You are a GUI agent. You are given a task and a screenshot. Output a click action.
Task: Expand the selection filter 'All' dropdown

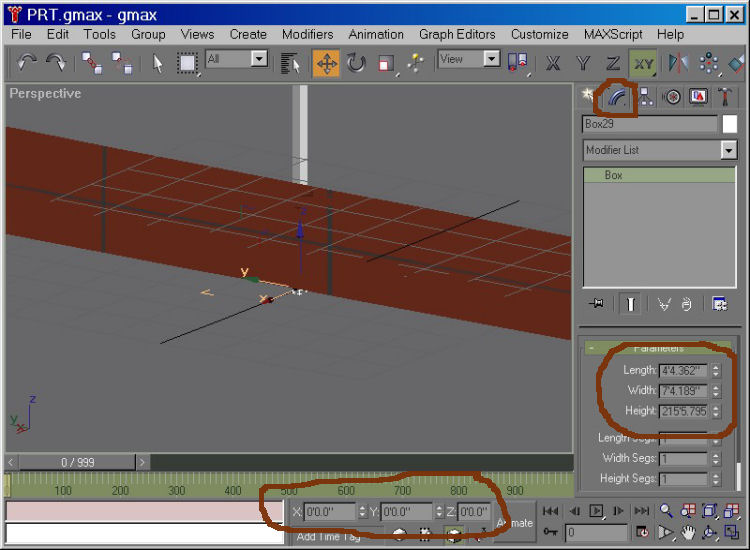259,59
